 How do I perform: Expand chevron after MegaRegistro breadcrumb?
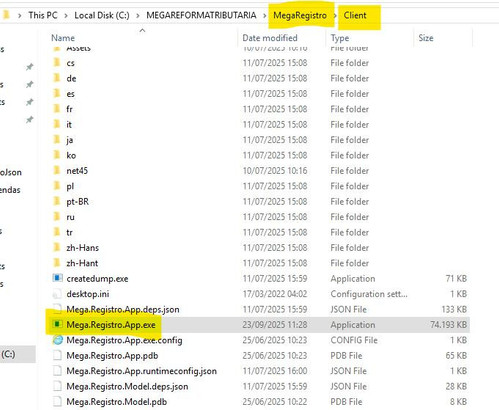(335, 16)
